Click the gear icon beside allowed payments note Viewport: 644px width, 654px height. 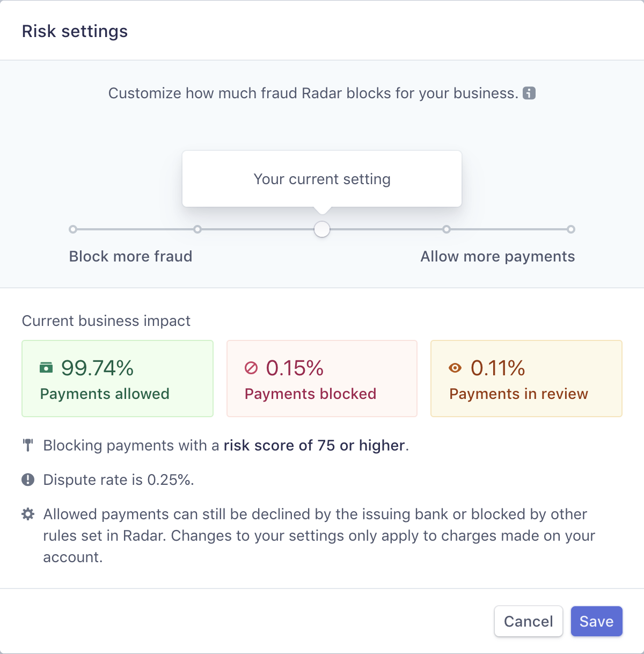click(x=28, y=514)
